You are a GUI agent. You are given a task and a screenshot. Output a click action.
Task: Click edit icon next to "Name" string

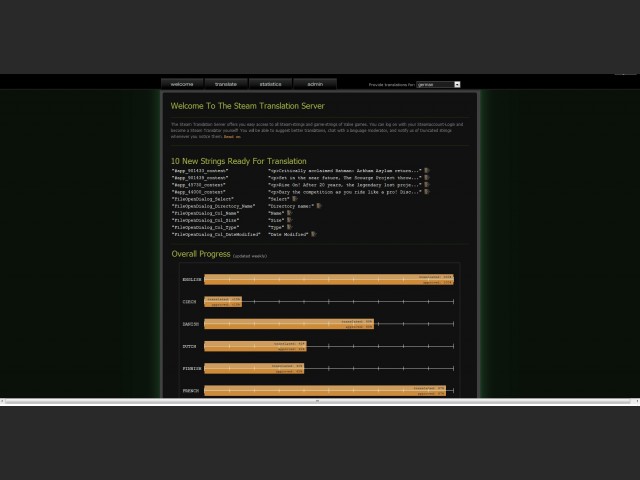pos(289,213)
